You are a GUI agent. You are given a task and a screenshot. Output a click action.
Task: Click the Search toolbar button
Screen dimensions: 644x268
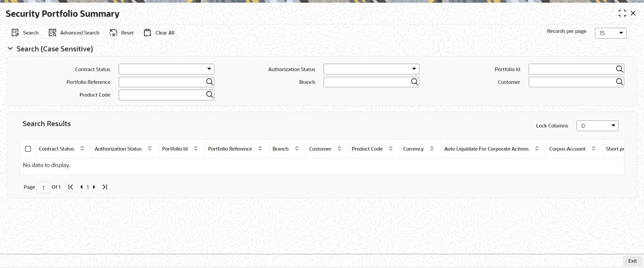click(x=25, y=33)
